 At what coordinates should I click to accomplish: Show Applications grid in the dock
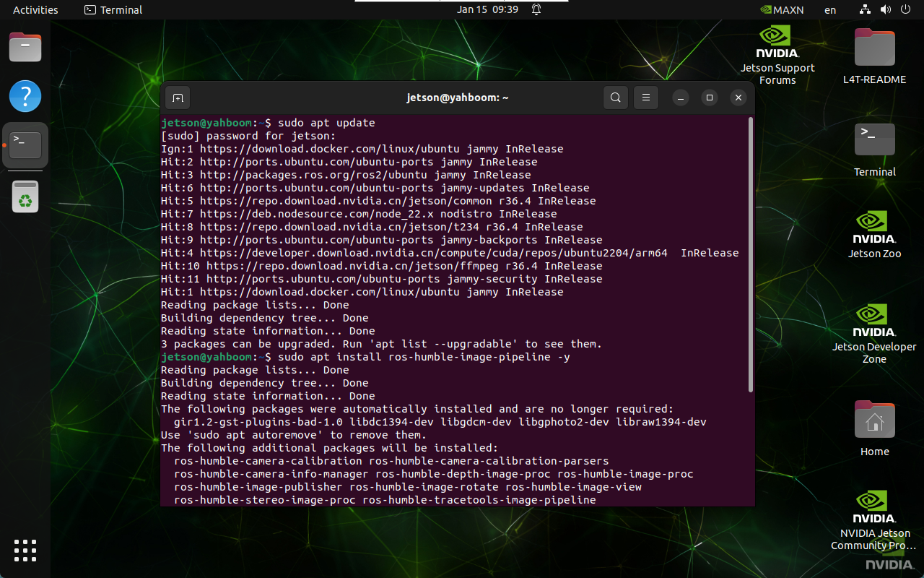[25, 551]
